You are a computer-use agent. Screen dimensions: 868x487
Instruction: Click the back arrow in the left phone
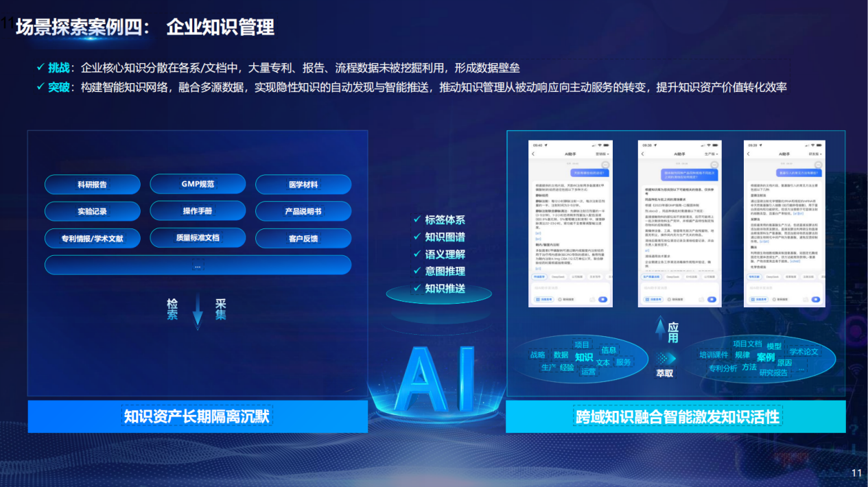click(533, 154)
